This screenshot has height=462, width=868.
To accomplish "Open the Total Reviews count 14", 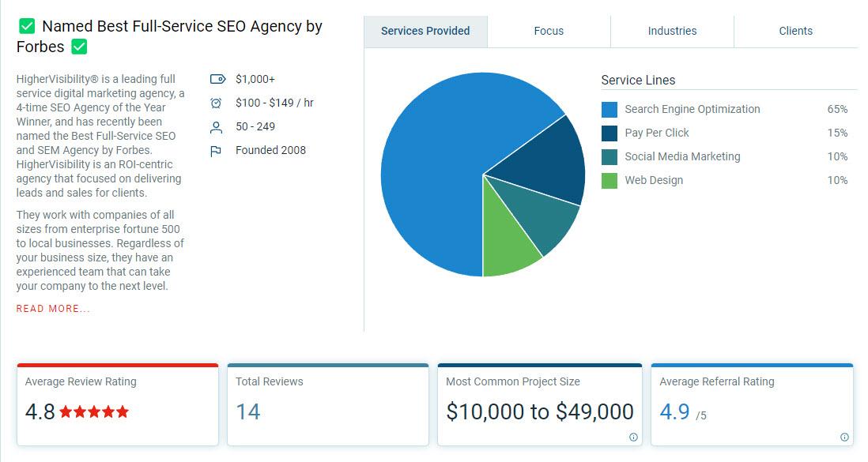I will click(248, 411).
